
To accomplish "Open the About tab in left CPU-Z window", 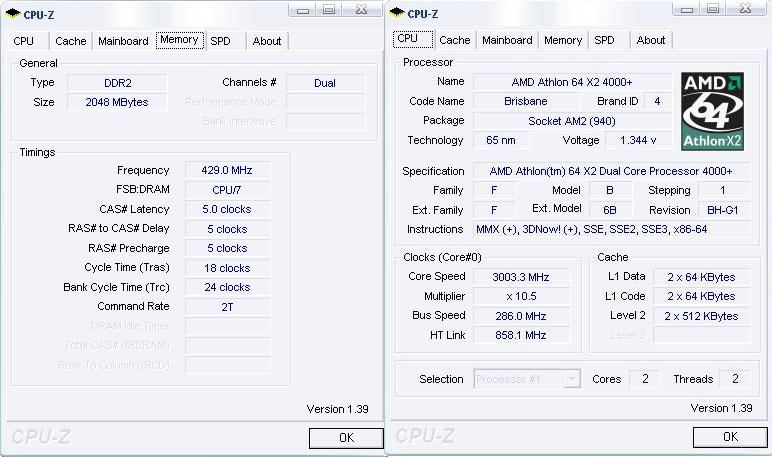I will (x=267, y=41).
